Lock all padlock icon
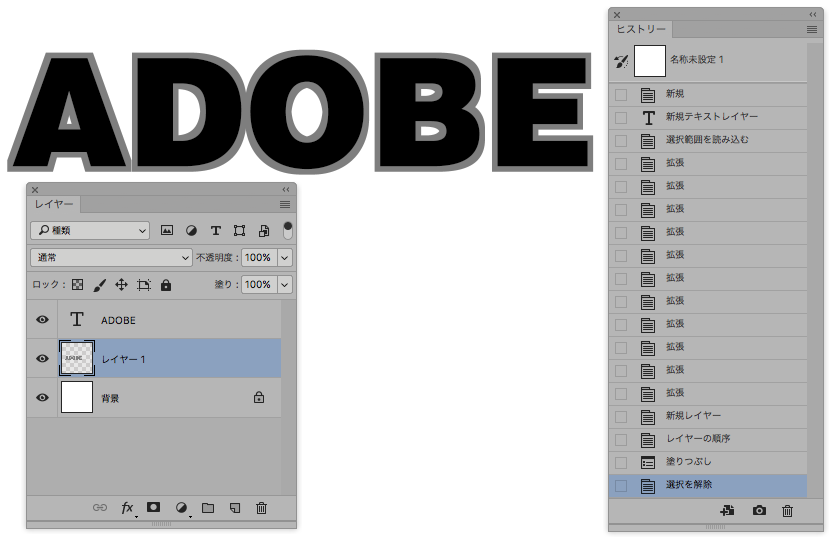The image size is (830, 538). (166, 285)
